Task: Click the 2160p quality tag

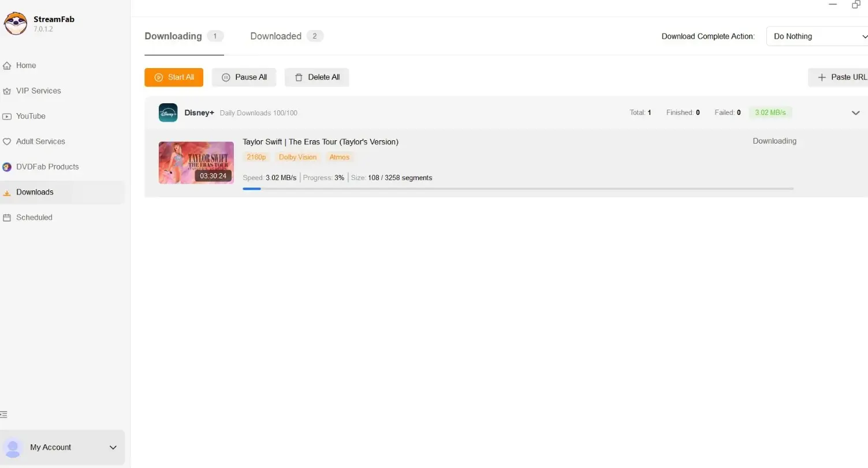Action: pos(256,157)
